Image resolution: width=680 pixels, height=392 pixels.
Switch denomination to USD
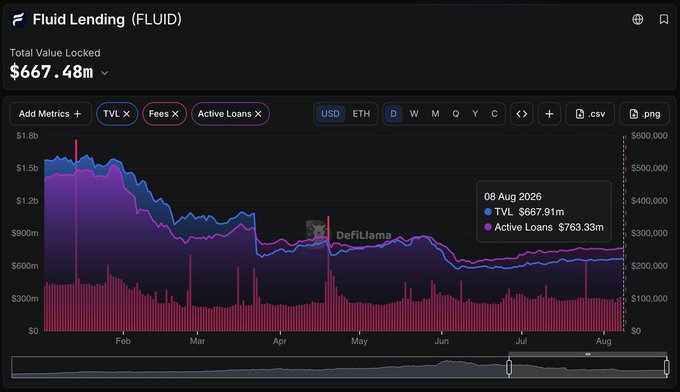tap(330, 114)
